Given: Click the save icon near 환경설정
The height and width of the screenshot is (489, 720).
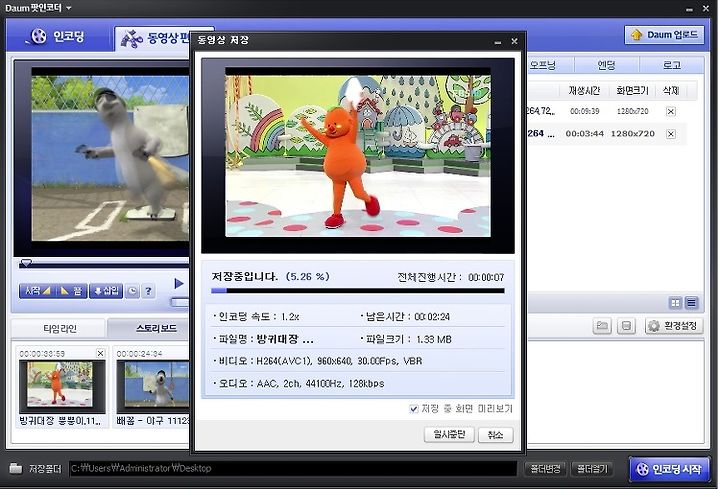Looking at the screenshot, I should pos(626,326).
